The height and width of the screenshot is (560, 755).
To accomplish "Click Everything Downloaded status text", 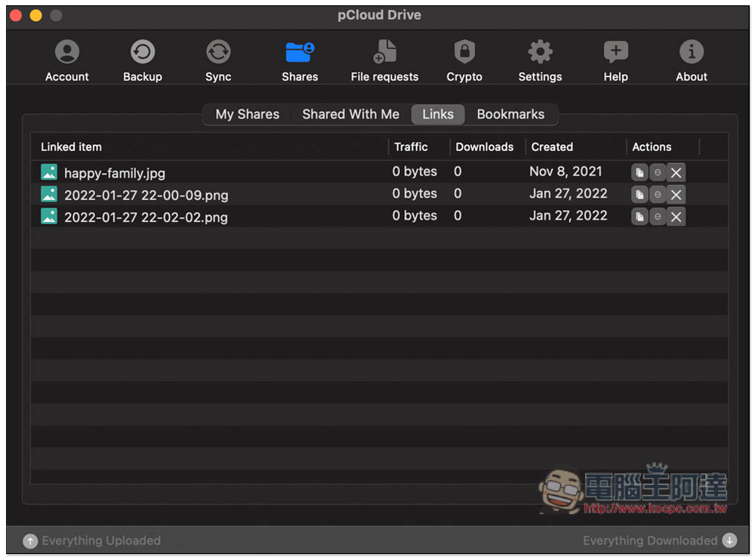I will click(650, 540).
